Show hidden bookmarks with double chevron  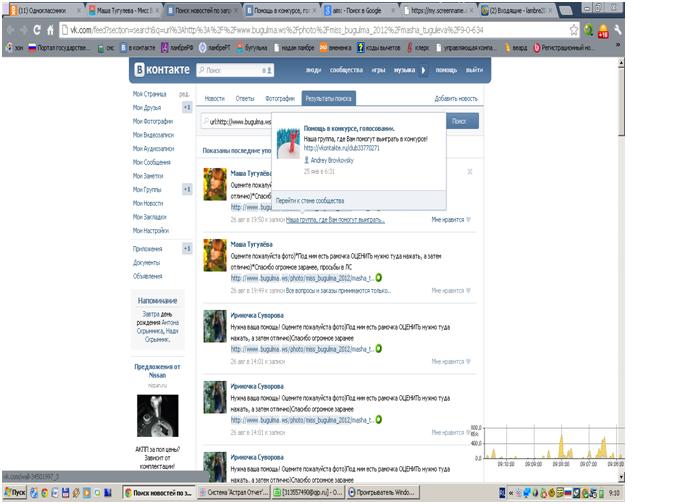pyautogui.click(x=618, y=45)
